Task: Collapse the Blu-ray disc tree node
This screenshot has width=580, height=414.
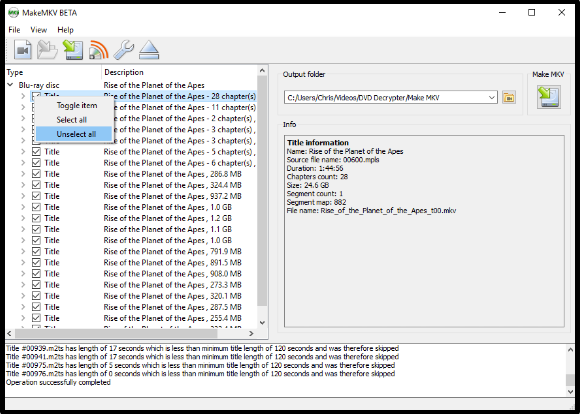Action: click(x=10, y=85)
